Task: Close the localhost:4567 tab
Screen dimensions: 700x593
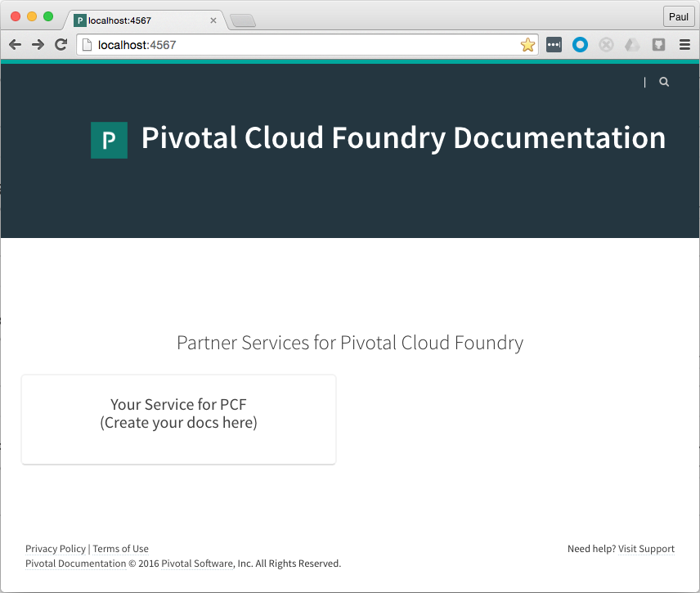Action: (213, 20)
